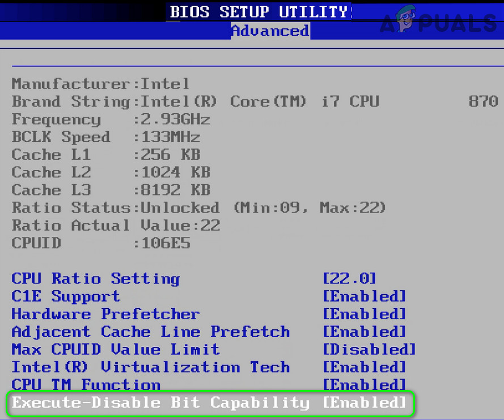504x420 pixels.
Task: Click the Cache L3 :8192 KB line
Action: click(111, 190)
